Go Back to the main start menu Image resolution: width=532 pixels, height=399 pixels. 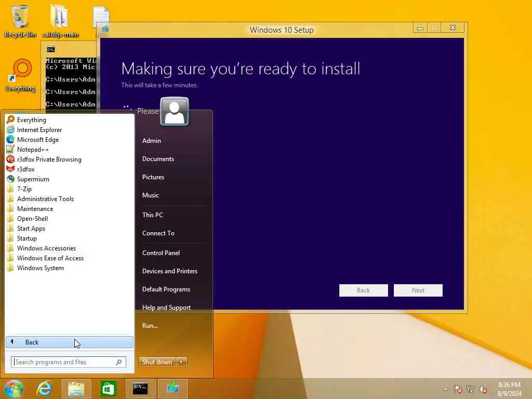click(70, 342)
